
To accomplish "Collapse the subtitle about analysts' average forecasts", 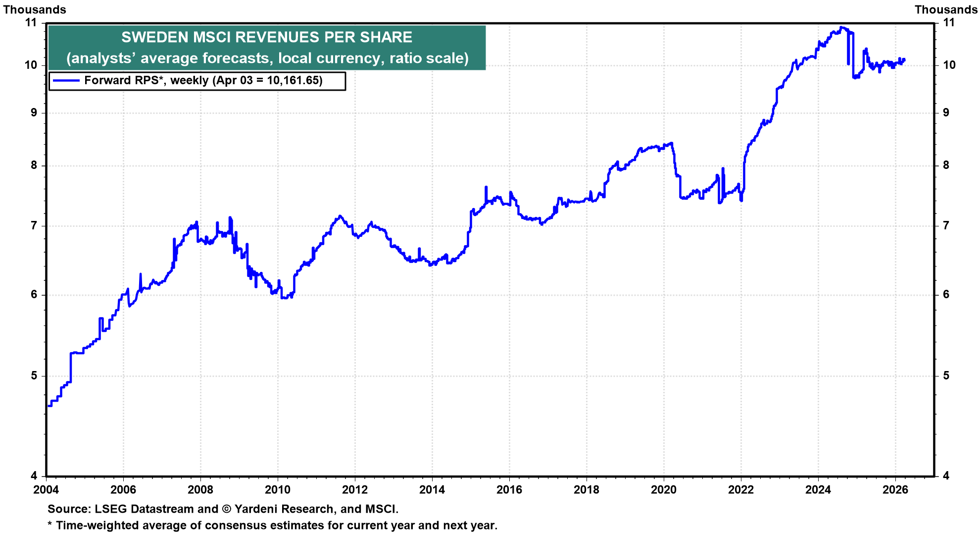I will 267,58.
